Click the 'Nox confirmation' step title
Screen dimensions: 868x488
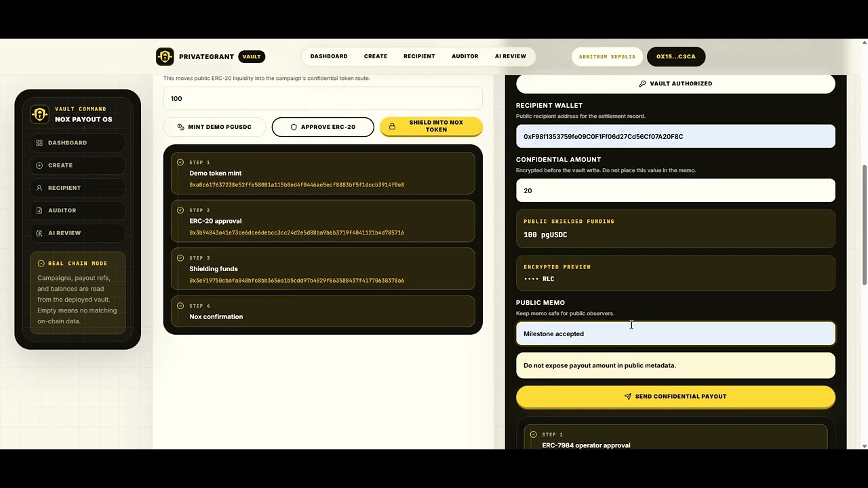click(x=216, y=317)
